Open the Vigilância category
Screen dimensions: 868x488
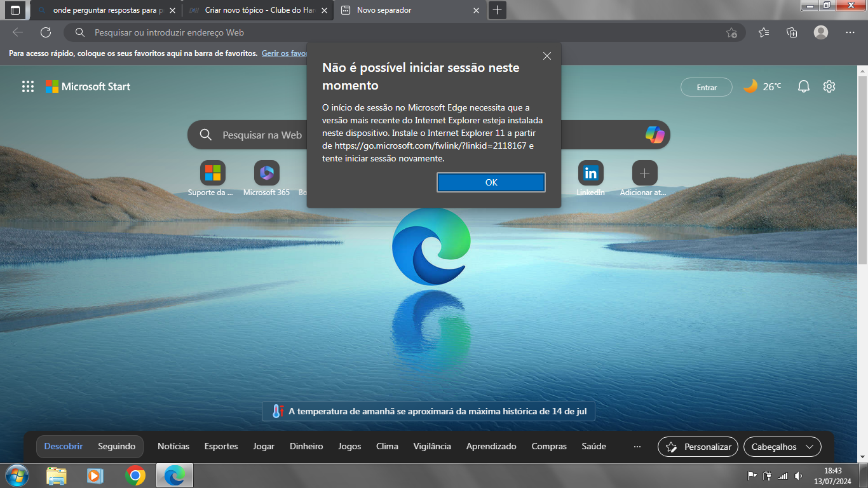point(432,446)
